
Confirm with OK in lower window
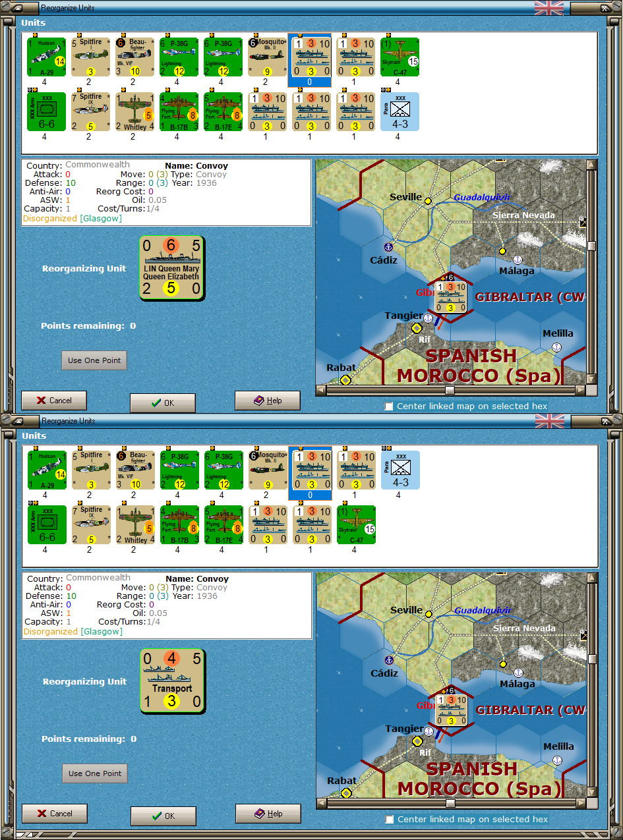pos(163,816)
